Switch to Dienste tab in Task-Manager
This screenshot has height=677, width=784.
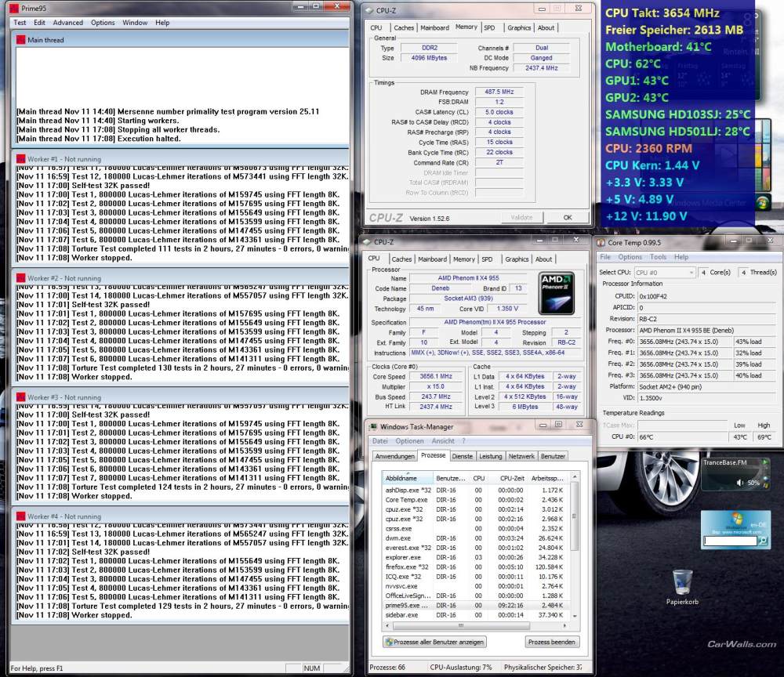click(462, 457)
